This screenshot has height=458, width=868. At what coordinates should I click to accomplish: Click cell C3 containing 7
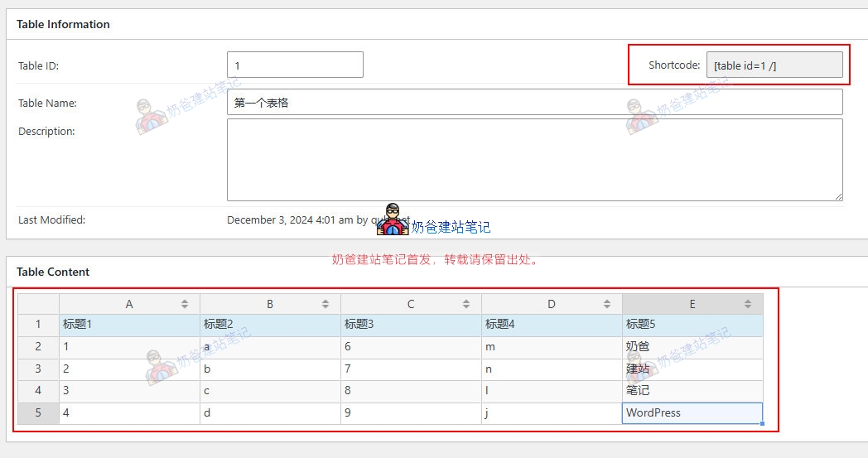point(411,369)
